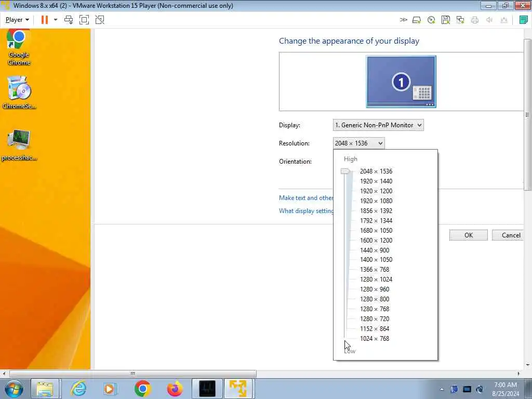
Task: Select monitor 1 thumbnail in preview
Action: pos(401,82)
